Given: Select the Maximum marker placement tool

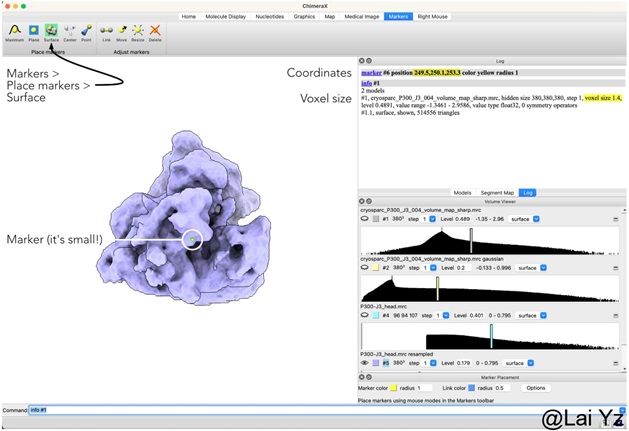Looking at the screenshot, I should [14, 33].
